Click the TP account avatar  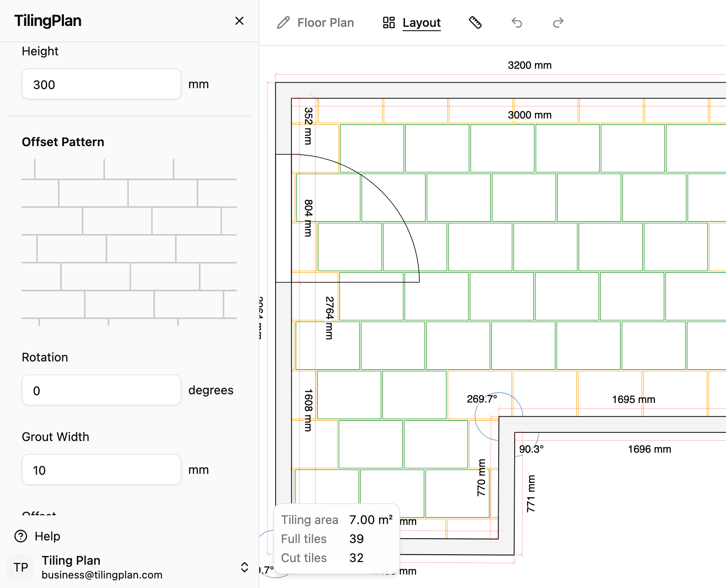pyautogui.click(x=21, y=567)
